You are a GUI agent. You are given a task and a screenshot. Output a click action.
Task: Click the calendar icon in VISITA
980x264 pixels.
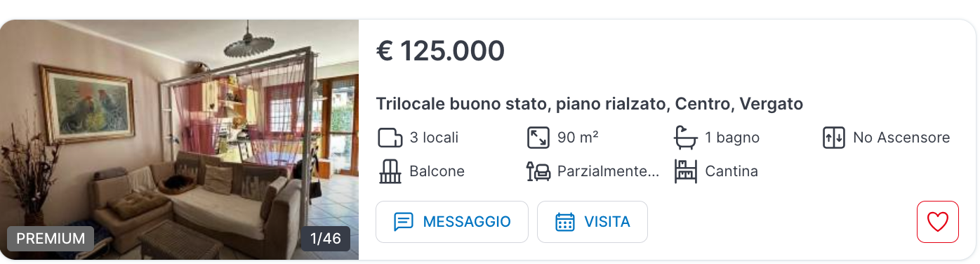[x=565, y=222]
